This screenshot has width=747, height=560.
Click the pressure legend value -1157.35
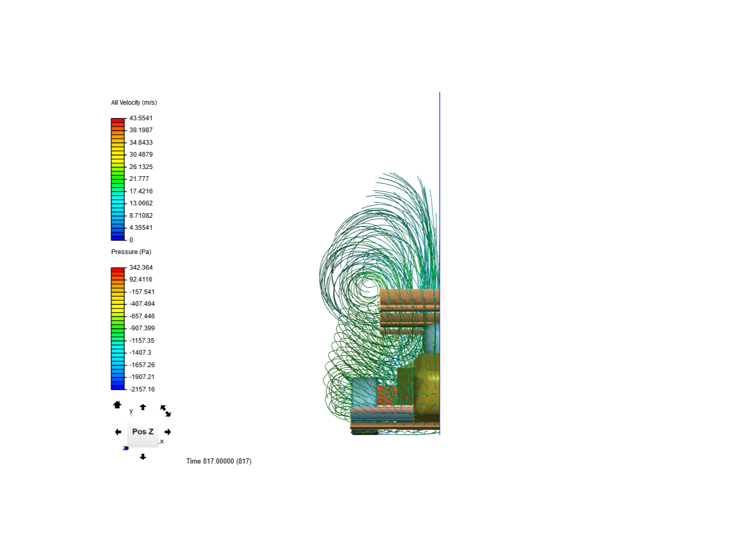pyautogui.click(x=142, y=341)
